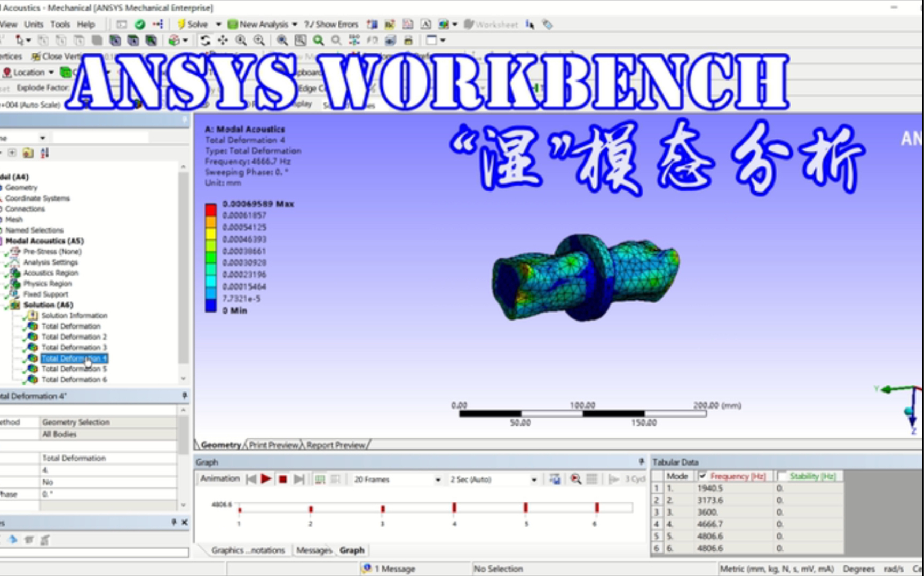
Task: Open the 2 Sec (Auto) duration dropdown
Action: [534, 479]
